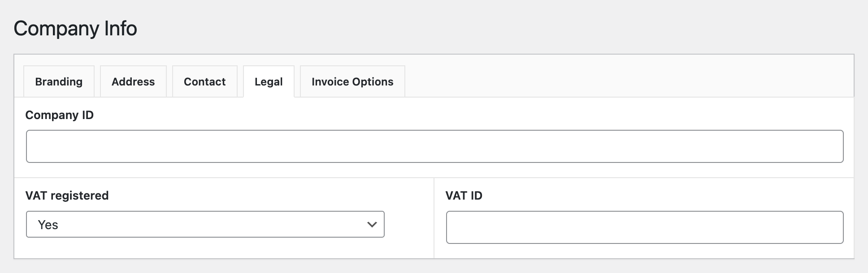Open the Address tab
This screenshot has height=273, width=868.
tap(133, 81)
